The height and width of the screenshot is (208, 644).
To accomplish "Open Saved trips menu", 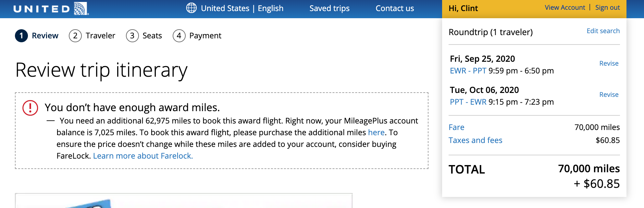I will click(x=329, y=8).
